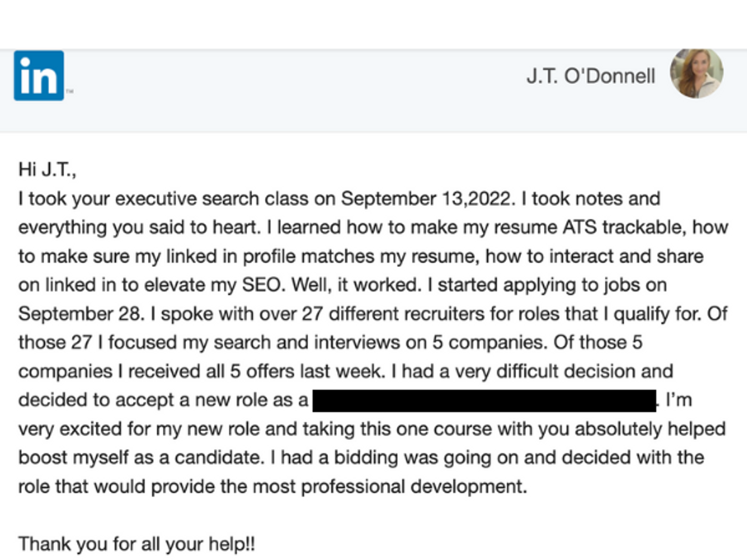Image resolution: width=747 pixels, height=560 pixels.
Task: Click the greeting 'Hi J.T.,'
Action: [47, 170]
